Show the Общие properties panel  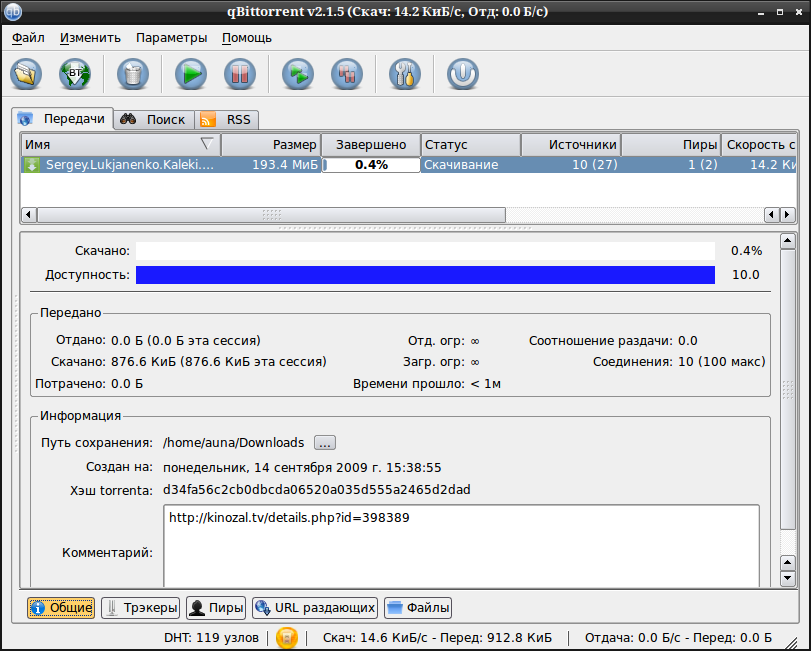[61, 608]
